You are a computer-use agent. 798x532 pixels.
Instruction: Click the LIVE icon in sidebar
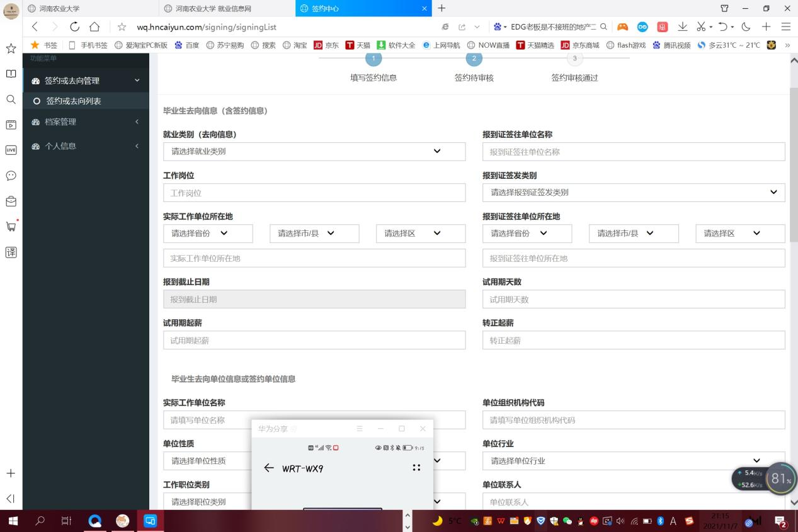coord(11,150)
